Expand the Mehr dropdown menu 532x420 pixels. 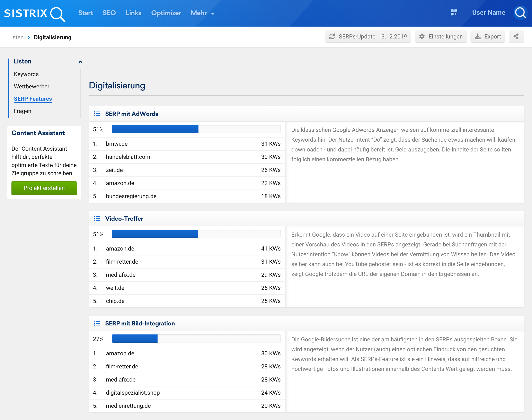(x=203, y=13)
